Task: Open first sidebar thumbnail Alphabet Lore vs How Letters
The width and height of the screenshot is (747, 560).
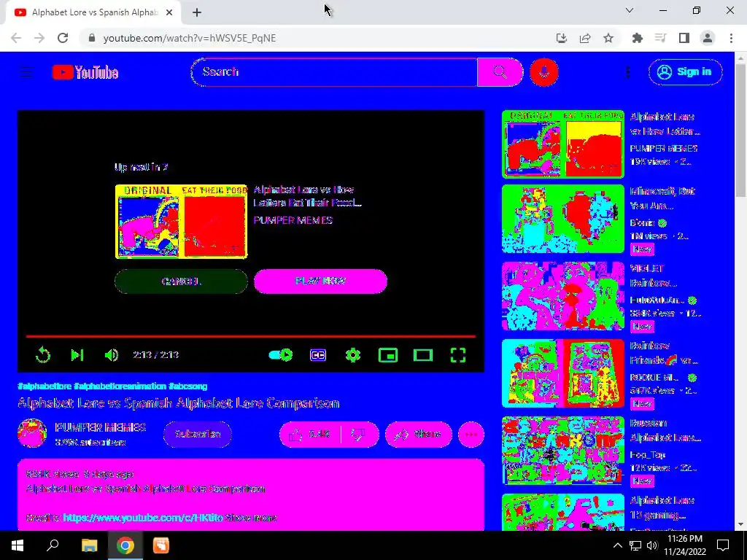Action: tap(562, 144)
